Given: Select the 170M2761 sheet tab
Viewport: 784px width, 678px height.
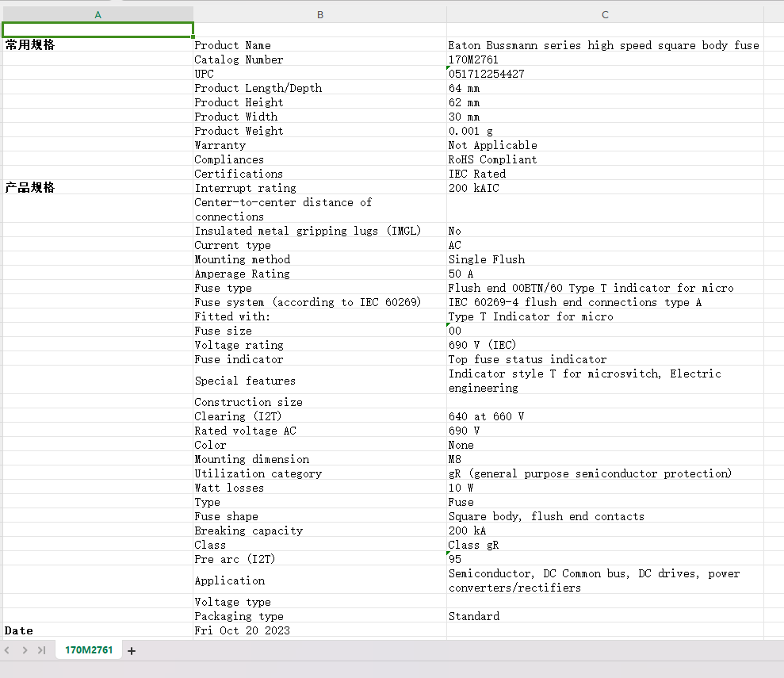Looking at the screenshot, I should tap(89, 650).
